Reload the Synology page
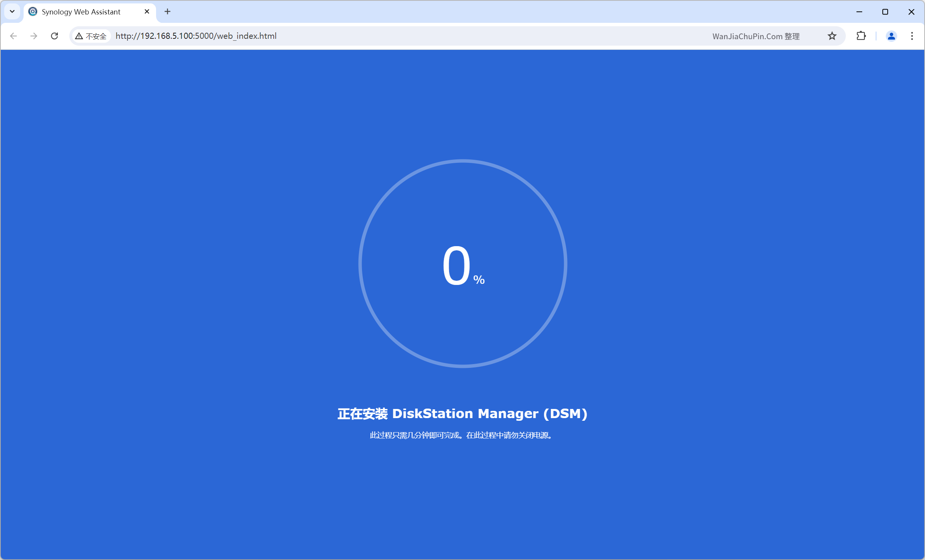Viewport: 925px width, 560px height. (x=54, y=36)
